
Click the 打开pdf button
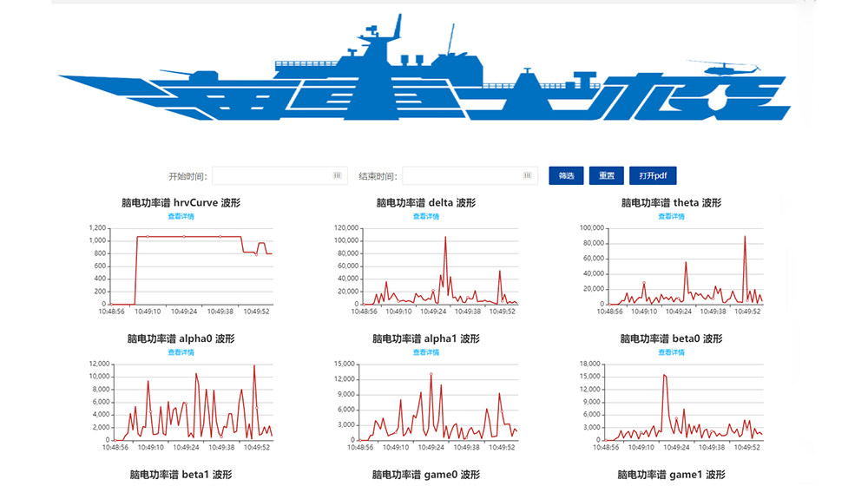point(653,176)
